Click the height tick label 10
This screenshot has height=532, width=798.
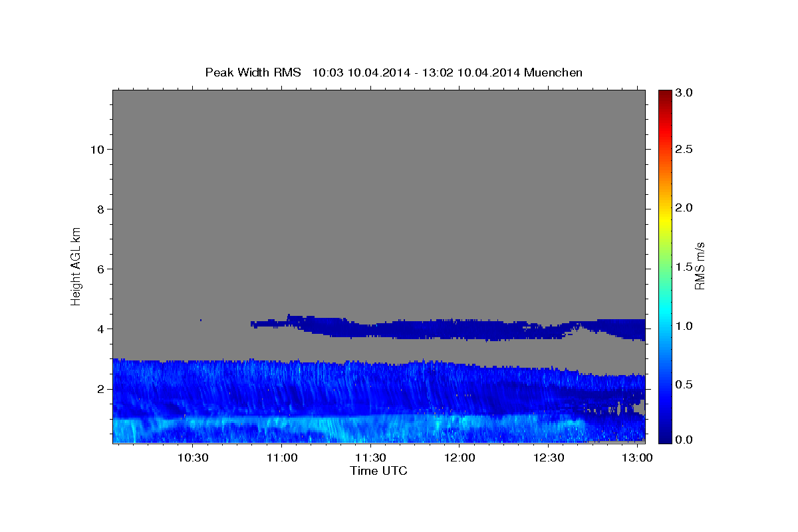tap(96, 149)
